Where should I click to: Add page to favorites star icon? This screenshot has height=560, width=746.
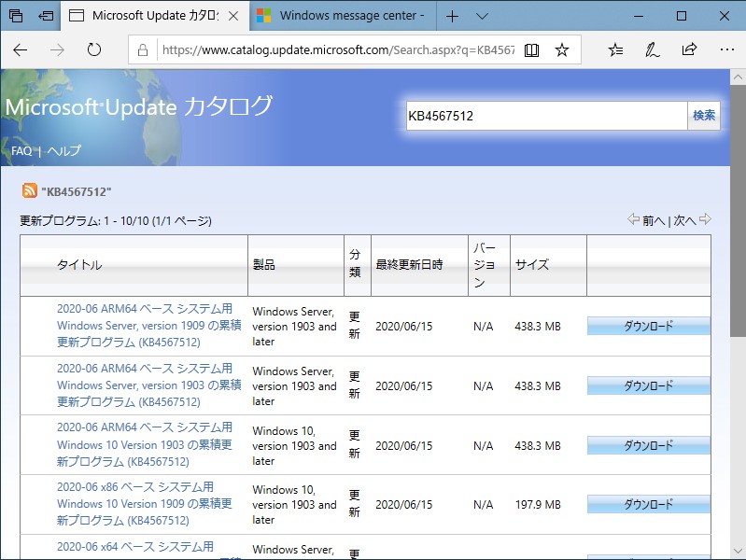click(x=562, y=50)
